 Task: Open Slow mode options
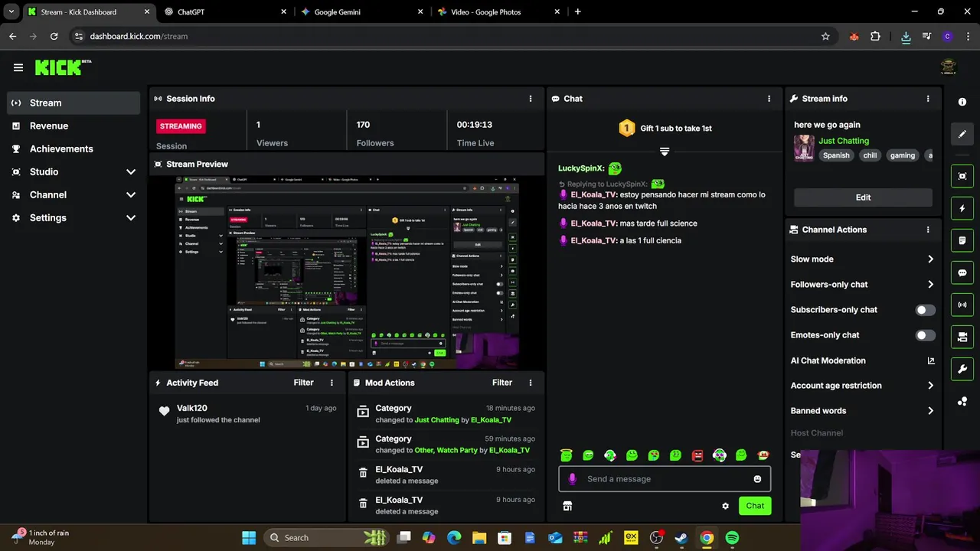tap(863, 259)
